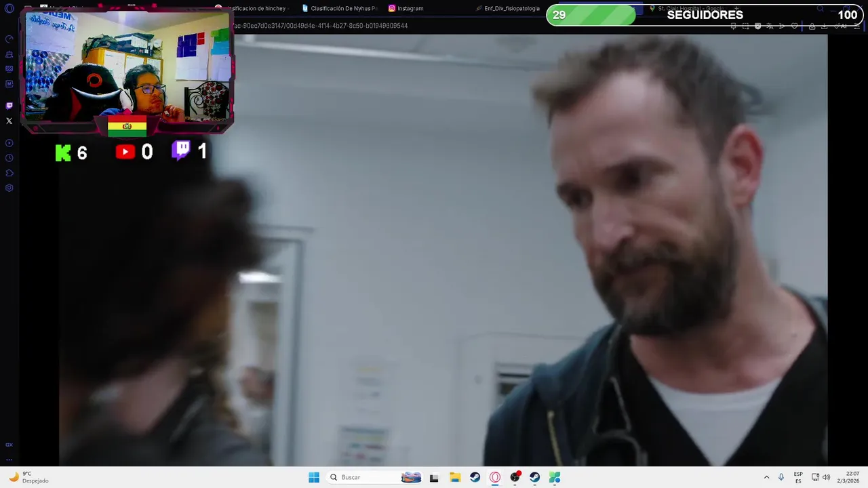Click the SEGUIDORES goal label
868x488 pixels.
705,15
